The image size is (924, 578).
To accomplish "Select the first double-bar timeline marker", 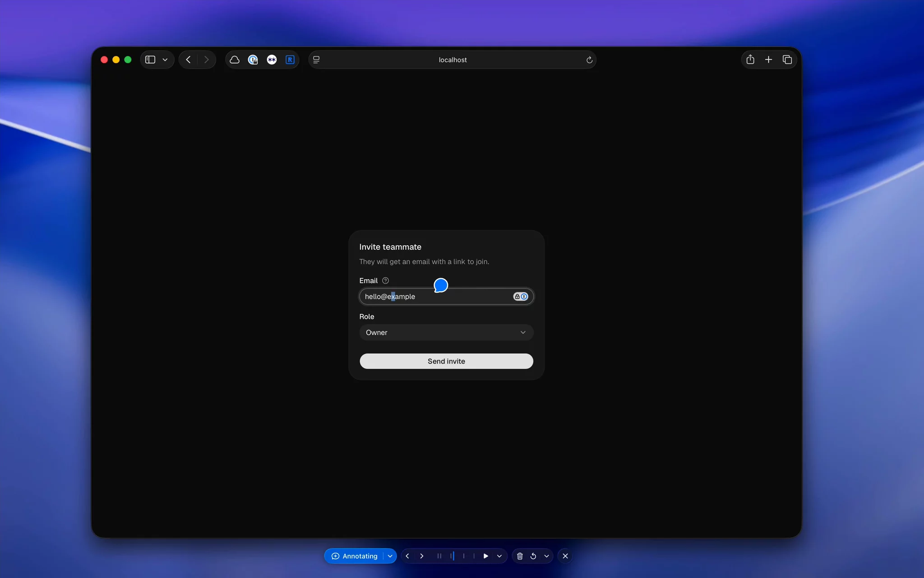I will [x=439, y=556].
